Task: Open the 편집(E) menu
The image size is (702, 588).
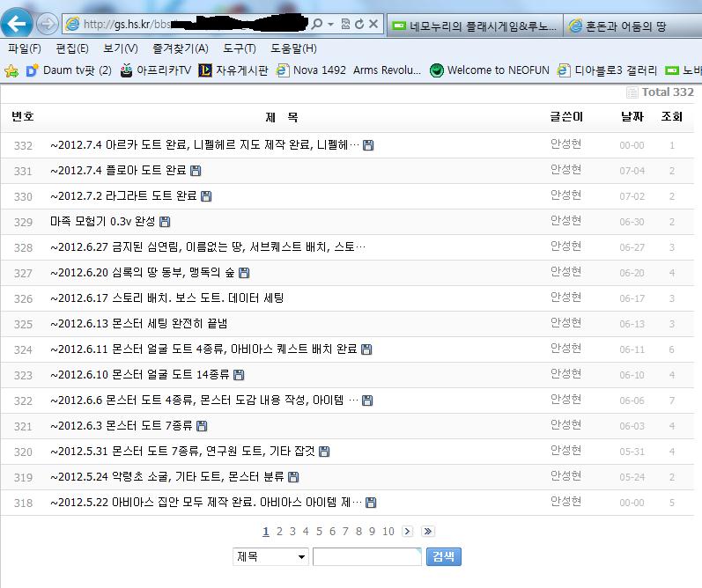Action: (x=72, y=48)
